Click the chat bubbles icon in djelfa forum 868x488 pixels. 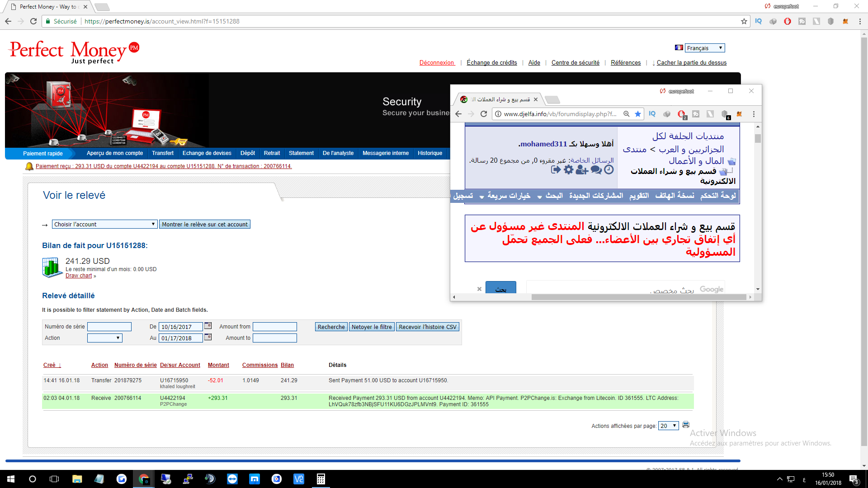click(x=596, y=170)
